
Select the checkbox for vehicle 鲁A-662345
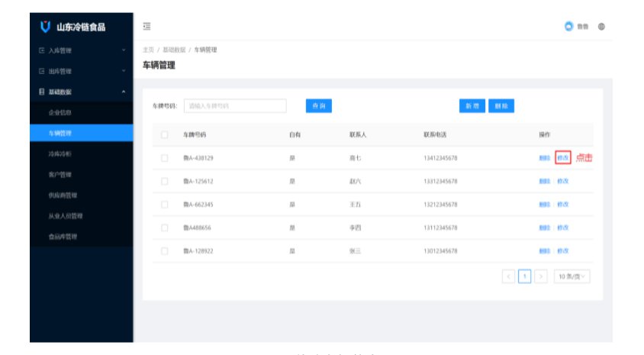[x=164, y=205]
